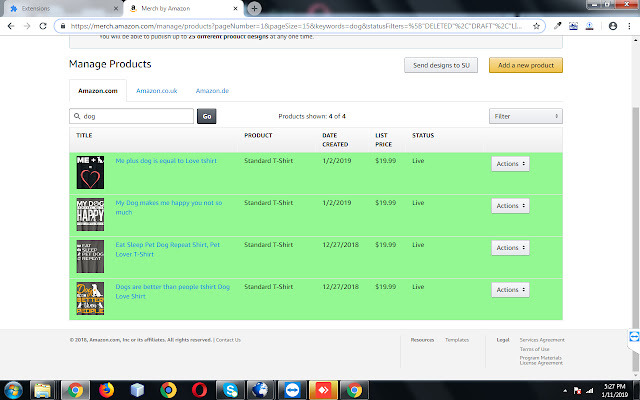Open Skype from the taskbar
This screenshot has height=400, width=640.
230,390
